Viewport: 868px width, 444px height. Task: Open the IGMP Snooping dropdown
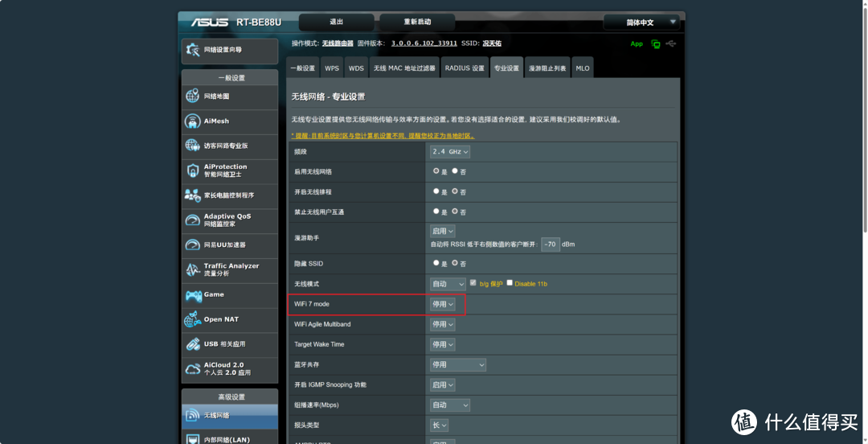point(442,384)
